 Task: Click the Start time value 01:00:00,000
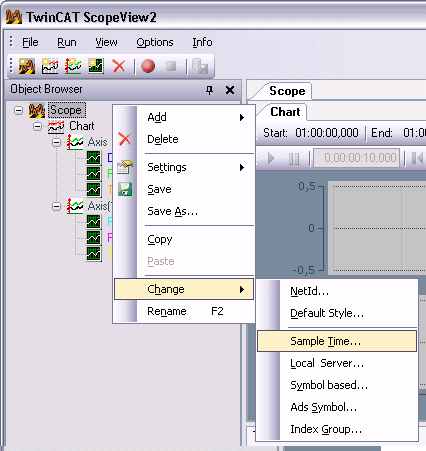tap(327, 133)
